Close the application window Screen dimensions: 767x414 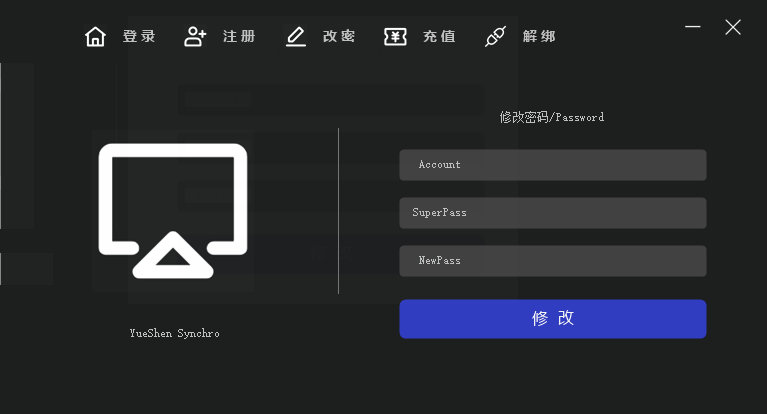point(733,27)
